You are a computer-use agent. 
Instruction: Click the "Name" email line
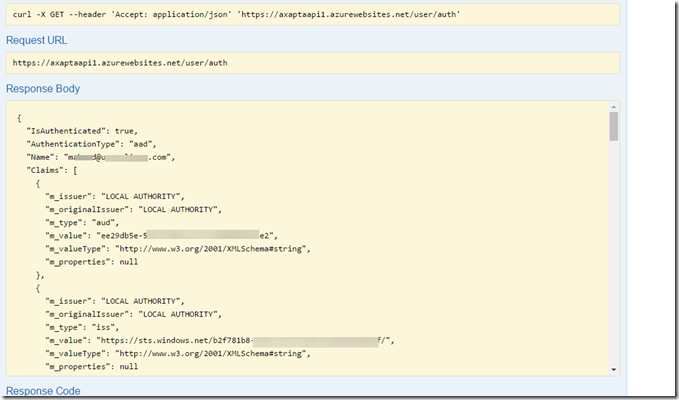(101, 157)
